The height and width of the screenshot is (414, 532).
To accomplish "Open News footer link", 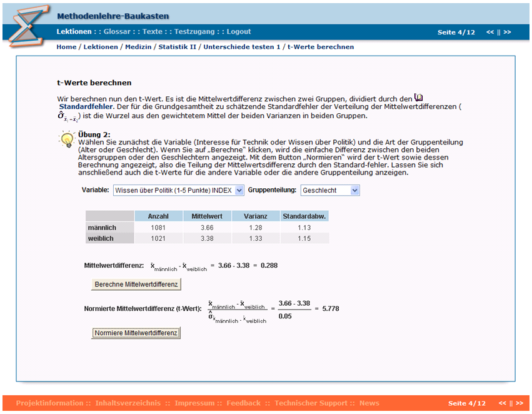I will pyautogui.click(x=369, y=403).
